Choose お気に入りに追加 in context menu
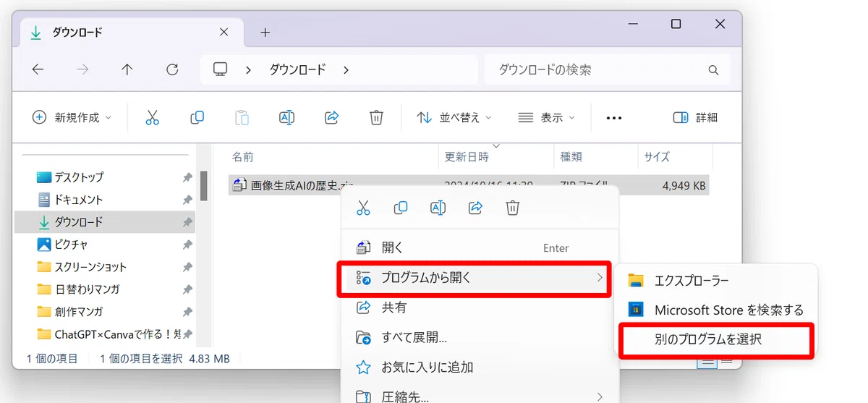The width and height of the screenshot is (868, 403). (x=480, y=367)
